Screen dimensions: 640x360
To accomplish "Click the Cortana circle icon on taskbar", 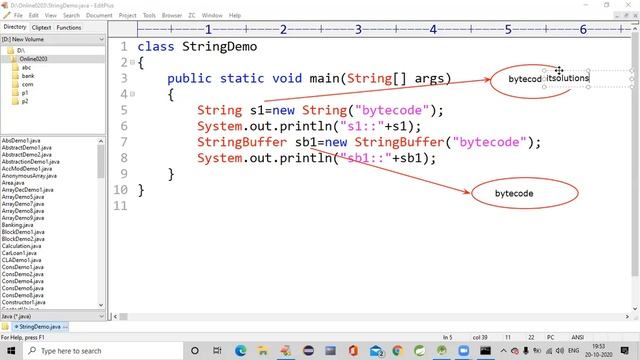I will (x=195, y=351).
